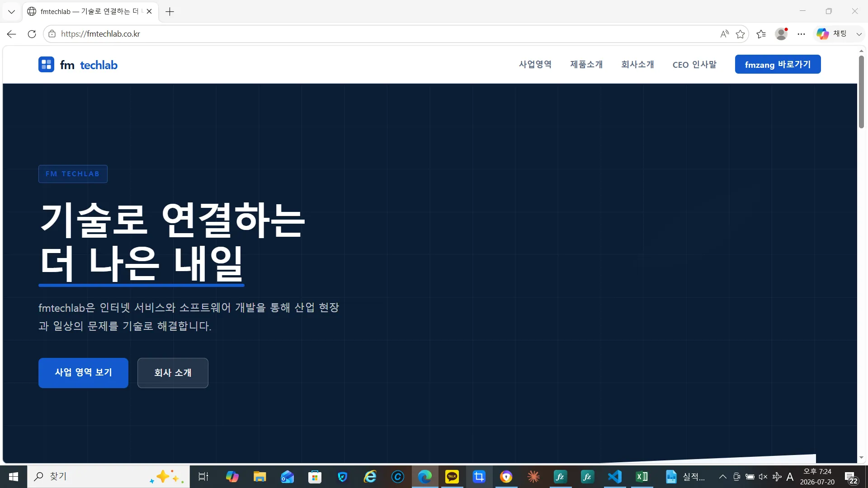Open the battery status tray icon

pos(750,477)
